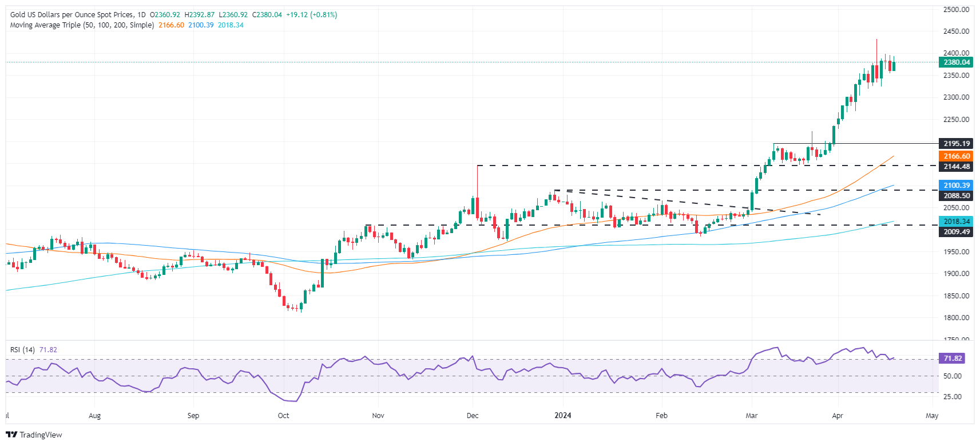
Task: Click the black 2144.48 level tag
Action: [956, 166]
